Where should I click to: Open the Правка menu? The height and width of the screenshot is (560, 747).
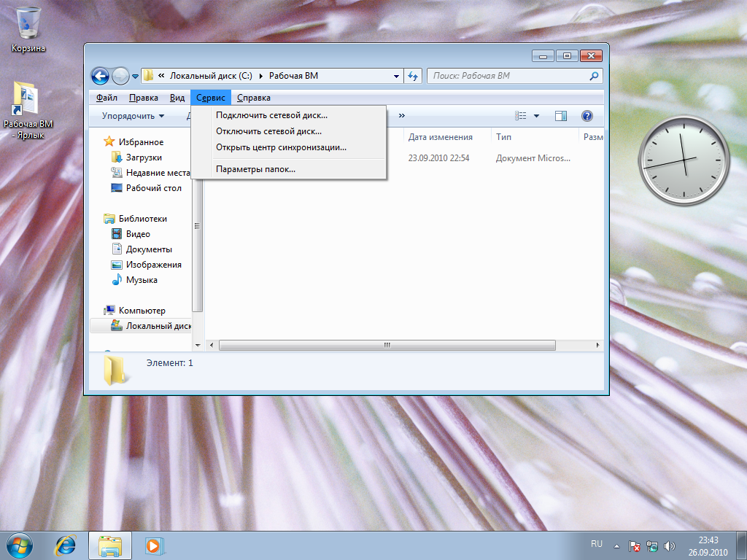point(144,98)
